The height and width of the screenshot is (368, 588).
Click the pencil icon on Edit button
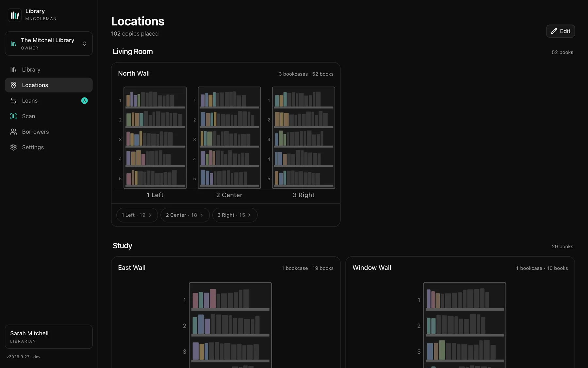(554, 31)
